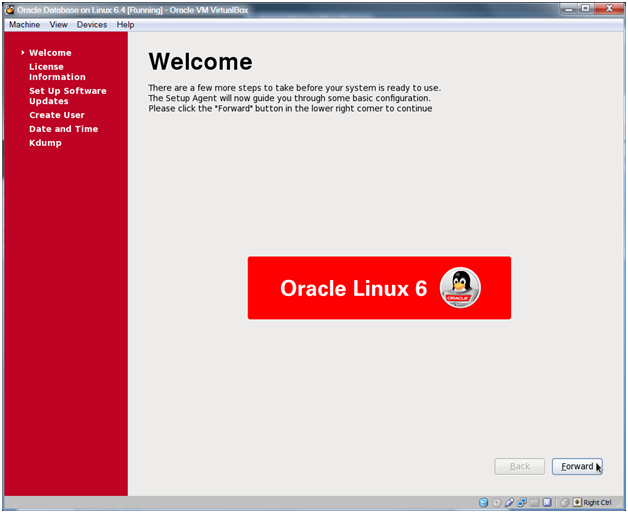Open the View menu
The width and height of the screenshot is (628, 513).
click(x=58, y=24)
